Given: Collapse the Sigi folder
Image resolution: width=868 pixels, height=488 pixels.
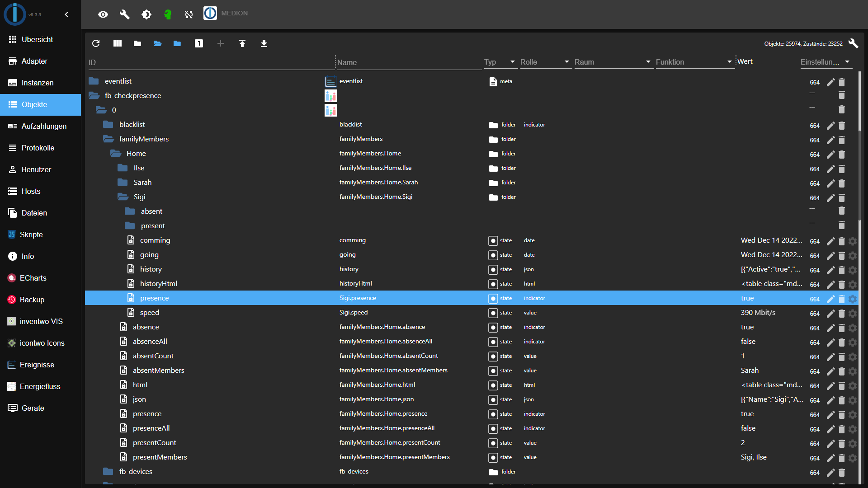Looking at the screenshot, I should pyautogui.click(x=123, y=197).
